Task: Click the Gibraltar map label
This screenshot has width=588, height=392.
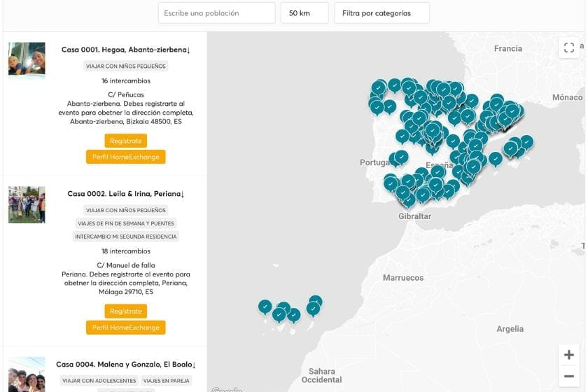Action: pos(414,216)
